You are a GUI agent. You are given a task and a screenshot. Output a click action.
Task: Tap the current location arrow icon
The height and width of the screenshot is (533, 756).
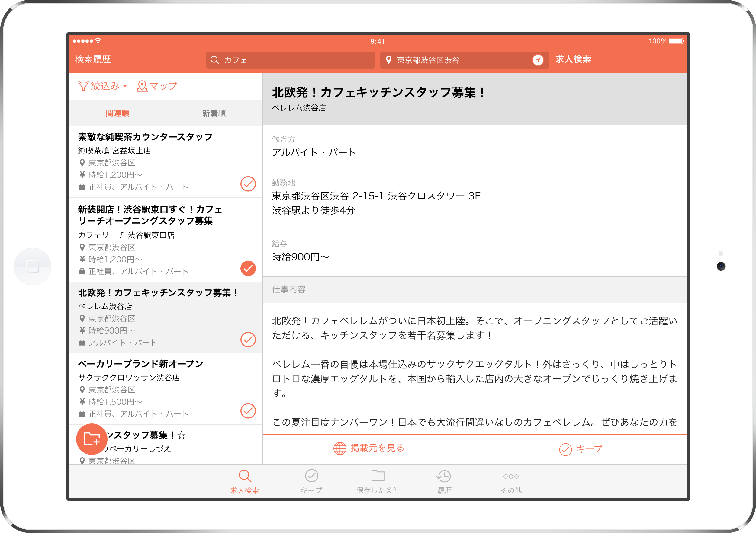538,60
